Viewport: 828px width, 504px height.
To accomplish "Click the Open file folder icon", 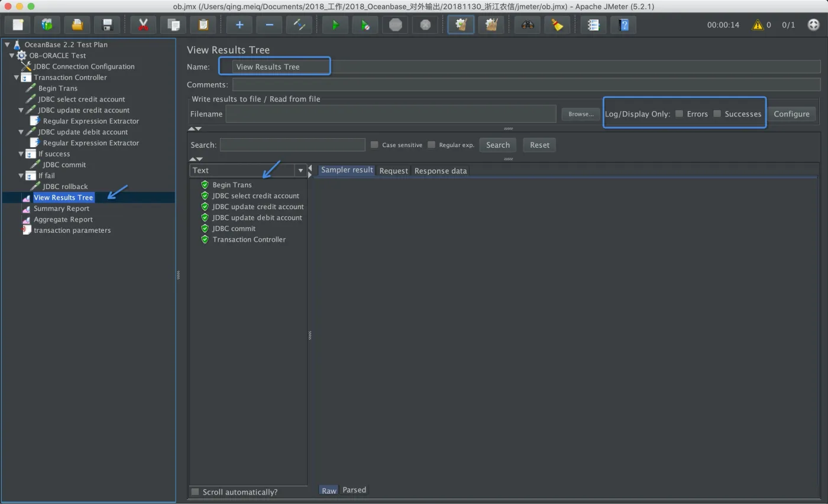I will (x=77, y=25).
